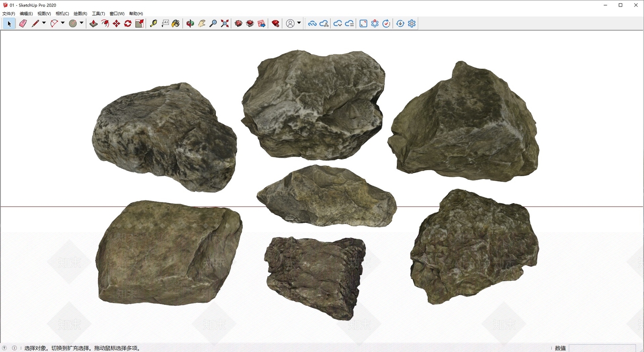644x352 pixels.
Task: Select the Move tool
Action: (116, 24)
